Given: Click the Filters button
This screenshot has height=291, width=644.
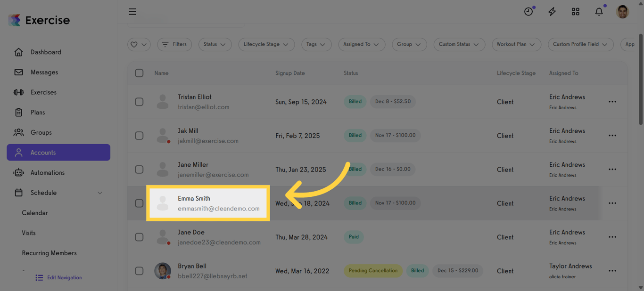Looking at the screenshot, I should click(174, 44).
